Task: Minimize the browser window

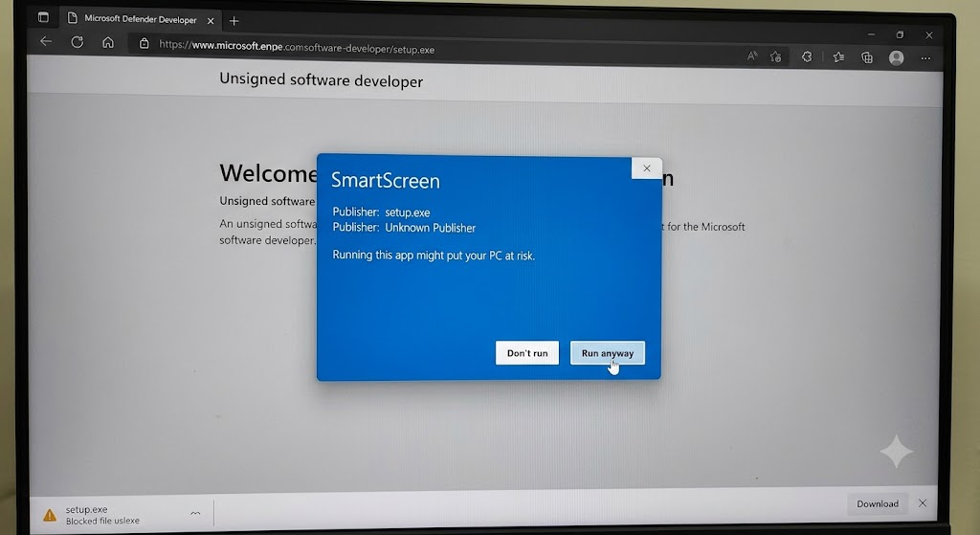Action: point(871,34)
